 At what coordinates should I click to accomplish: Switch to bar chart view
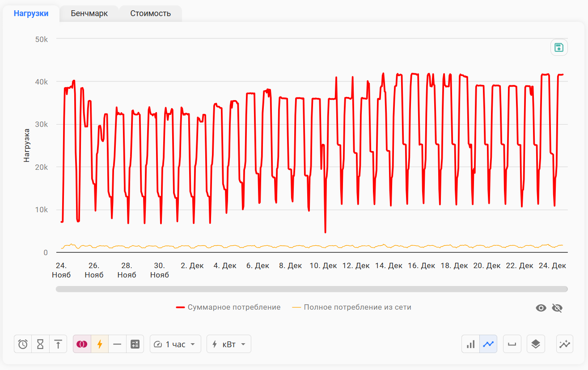(x=471, y=344)
